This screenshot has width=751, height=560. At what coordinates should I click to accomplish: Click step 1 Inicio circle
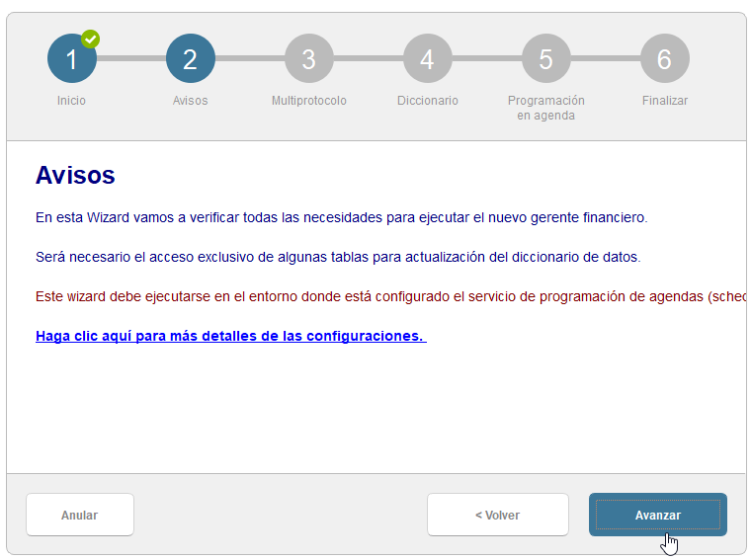(x=72, y=58)
